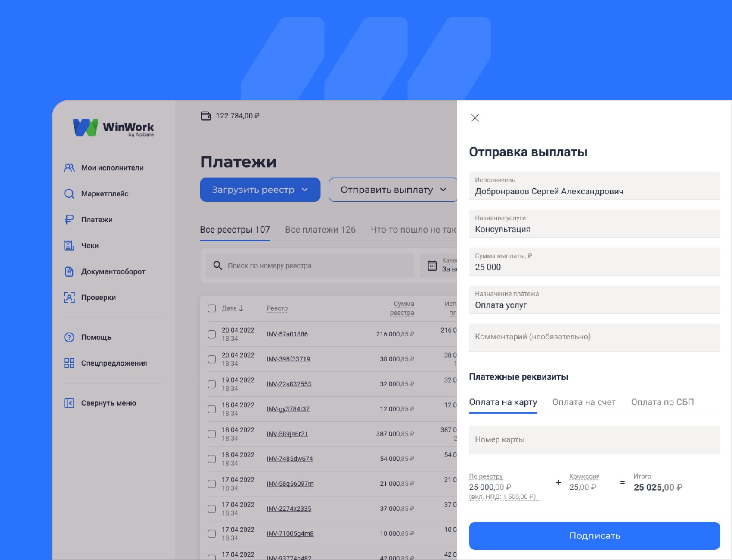Click the wallet balance icon

(206, 116)
